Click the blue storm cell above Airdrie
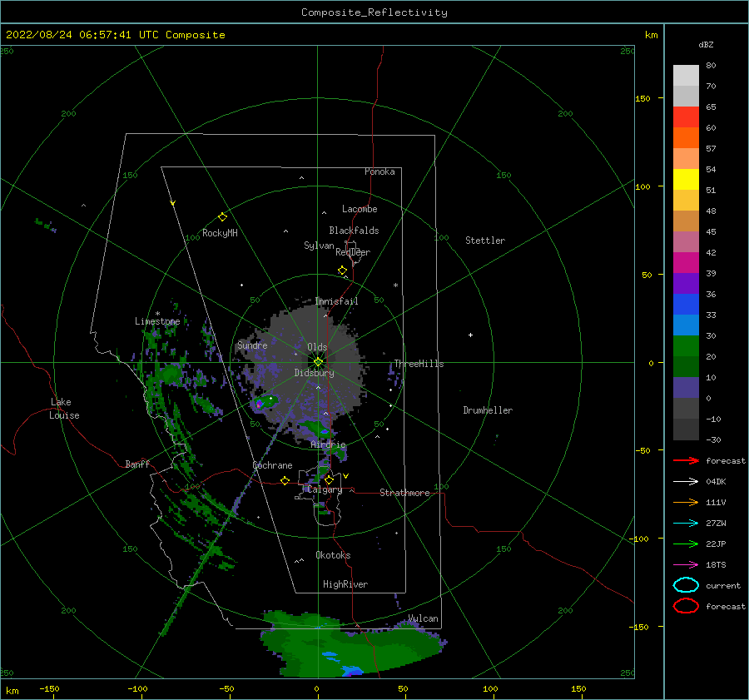 click(x=325, y=432)
